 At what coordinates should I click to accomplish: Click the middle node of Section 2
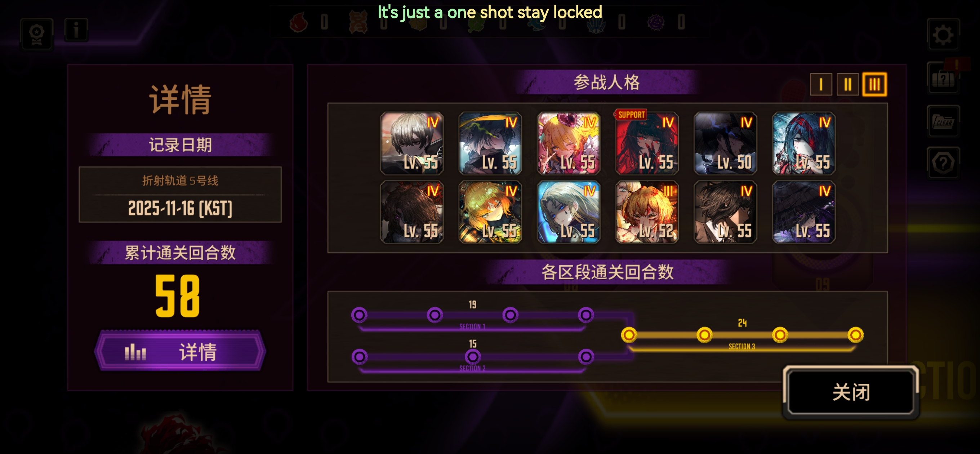472,357
